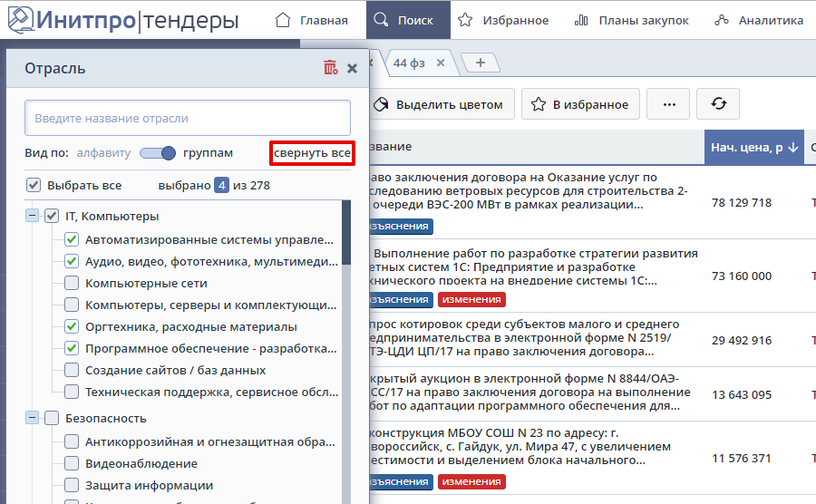The width and height of the screenshot is (816, 504).
Task: Open the three-dots more options button
Action: (669, 104)
